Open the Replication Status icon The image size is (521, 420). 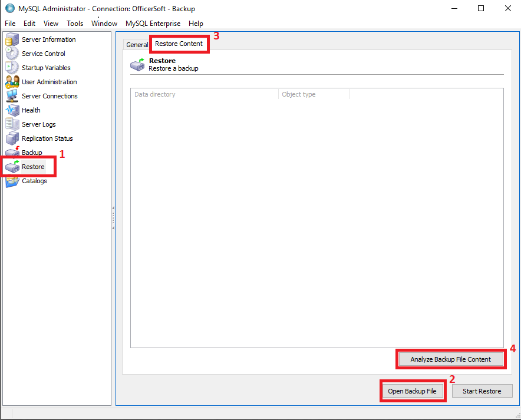pyautogui.click(x=12, y=138)
